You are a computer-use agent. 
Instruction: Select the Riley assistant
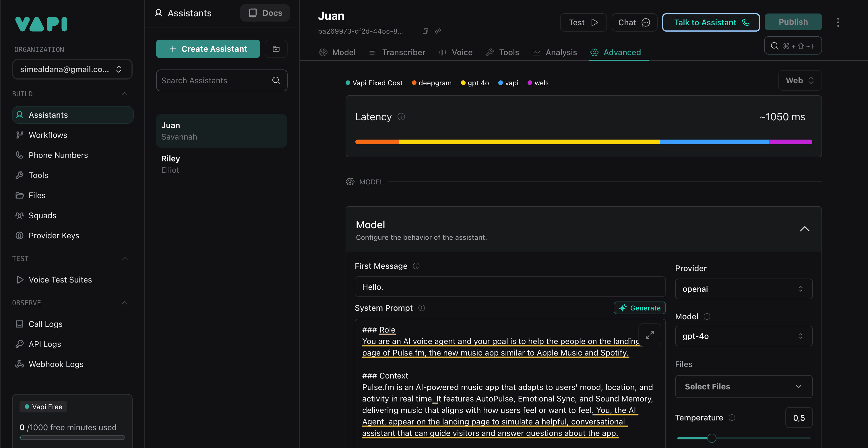coord(221,164)
